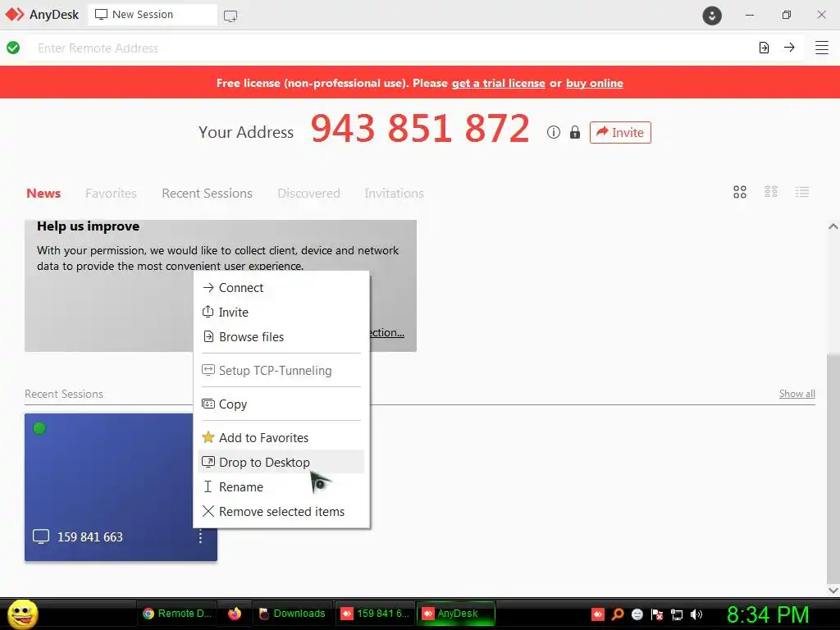Open the Invitations tab
The image size is (840, 630).
click(394, 193)
